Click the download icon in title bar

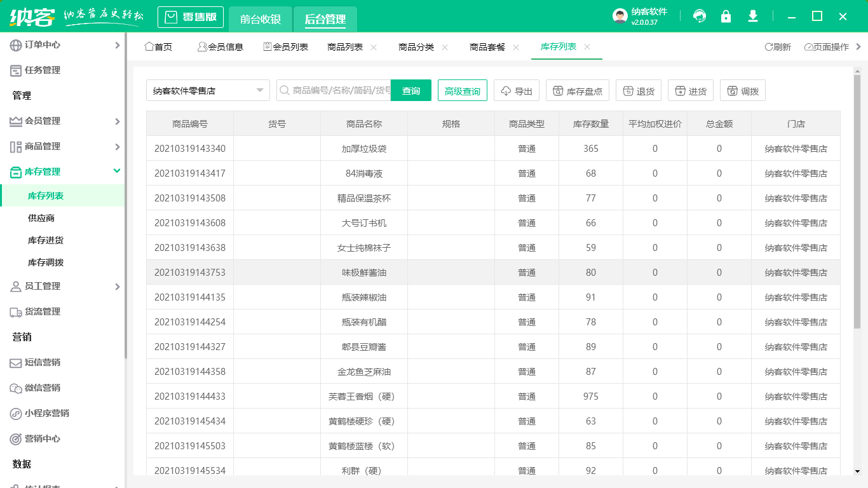point(752,16)
